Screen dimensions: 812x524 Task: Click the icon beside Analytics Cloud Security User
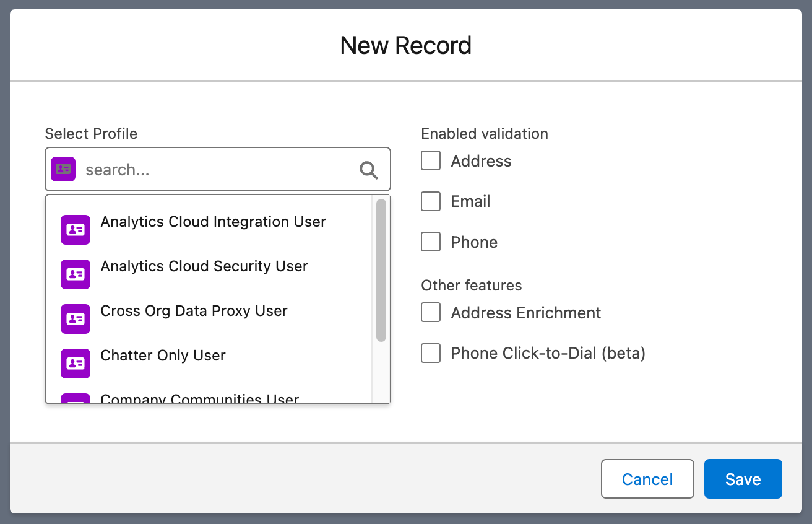(x=76, y=274)
